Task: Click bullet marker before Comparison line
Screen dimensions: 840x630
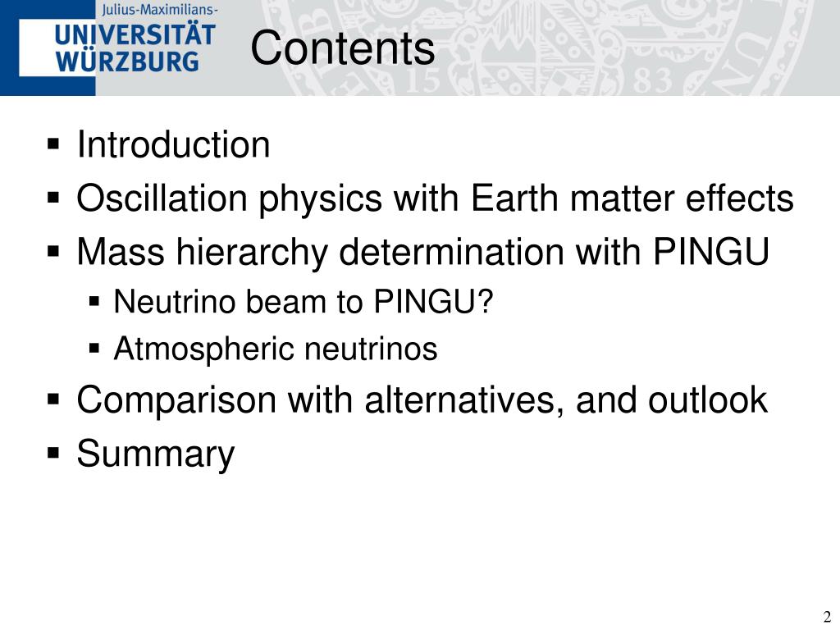Action: click(53, 399)
